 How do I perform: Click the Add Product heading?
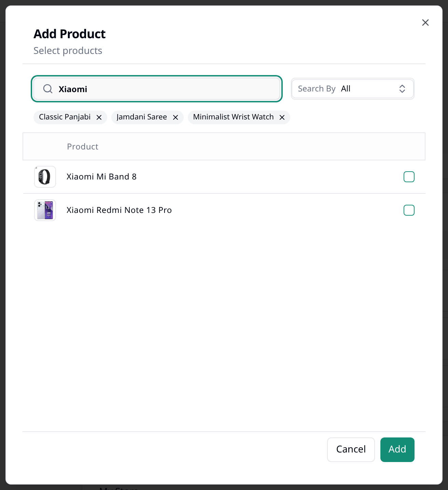70,34
